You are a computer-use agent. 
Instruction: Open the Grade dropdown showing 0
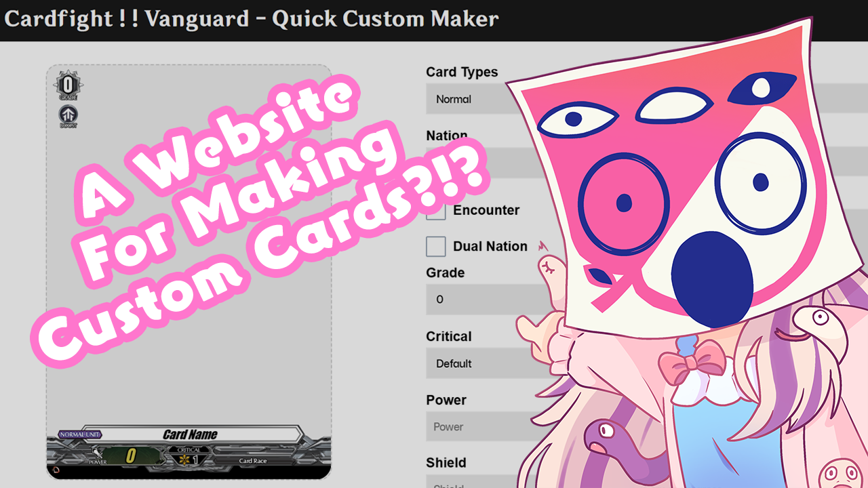click(x=487, y=299)
